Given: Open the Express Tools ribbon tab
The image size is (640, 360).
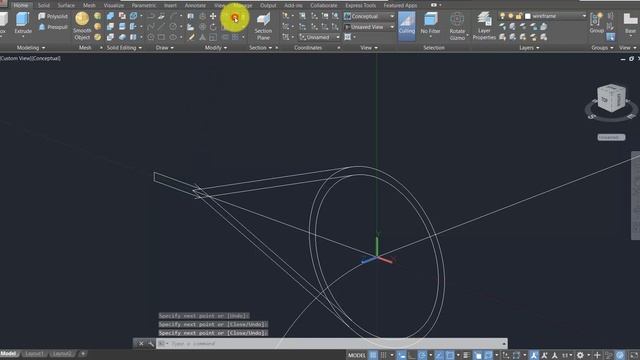Looking at the screenshot, I should point(360,5).
